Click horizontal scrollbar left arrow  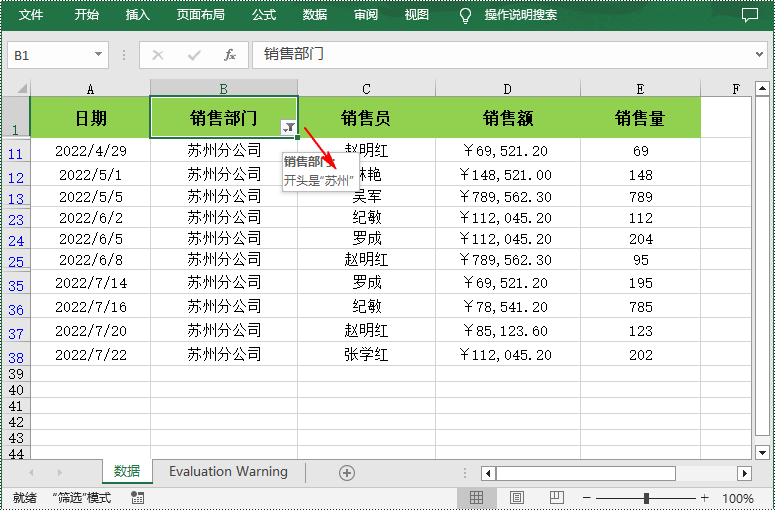(488, 473)
